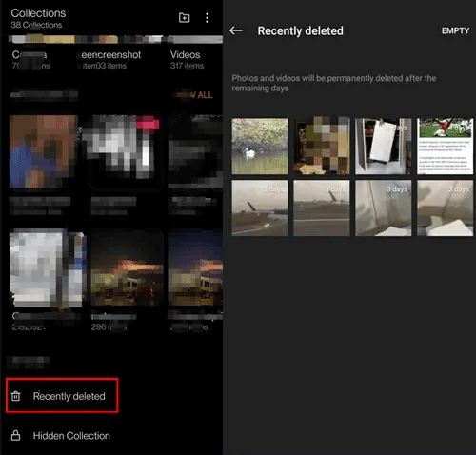Select second airplane runway photo thumbnail
The width and height of the screenshot is (476, 455).
(322, 208)
